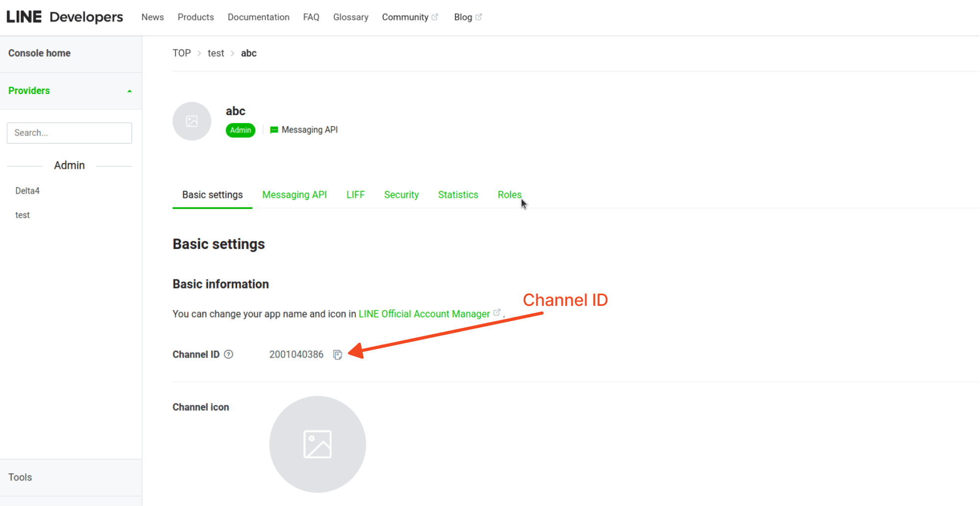Viewport: 980px width, 506px height.
Task: Navigate to Console home
Action: point(39,53)
